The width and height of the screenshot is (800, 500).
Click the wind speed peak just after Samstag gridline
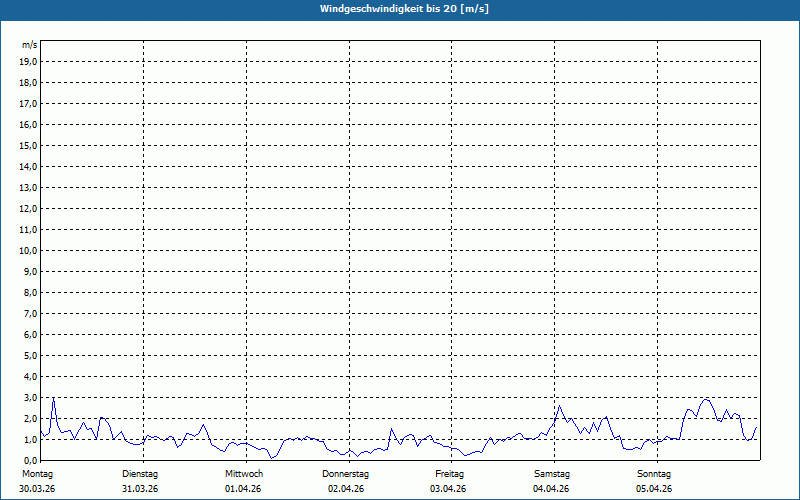point(560,406)
